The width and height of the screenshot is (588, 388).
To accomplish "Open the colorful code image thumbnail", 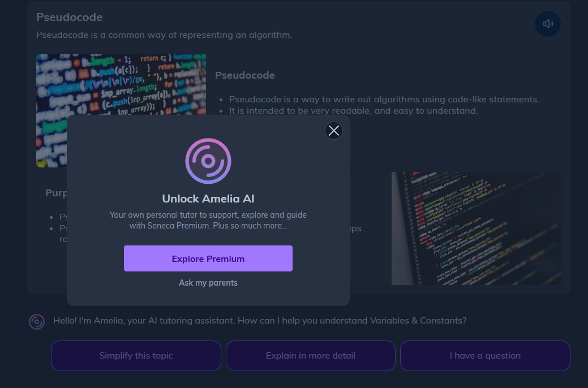I will coord(121,85).
